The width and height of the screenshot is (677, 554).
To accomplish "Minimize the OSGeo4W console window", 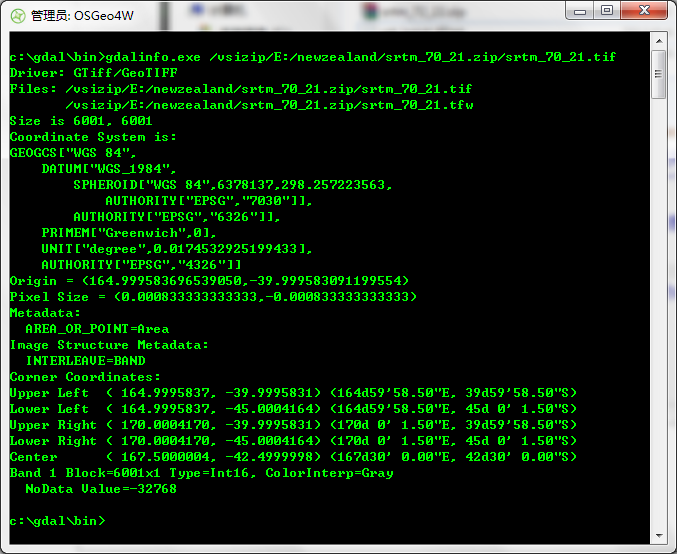I will click(580, 11).
